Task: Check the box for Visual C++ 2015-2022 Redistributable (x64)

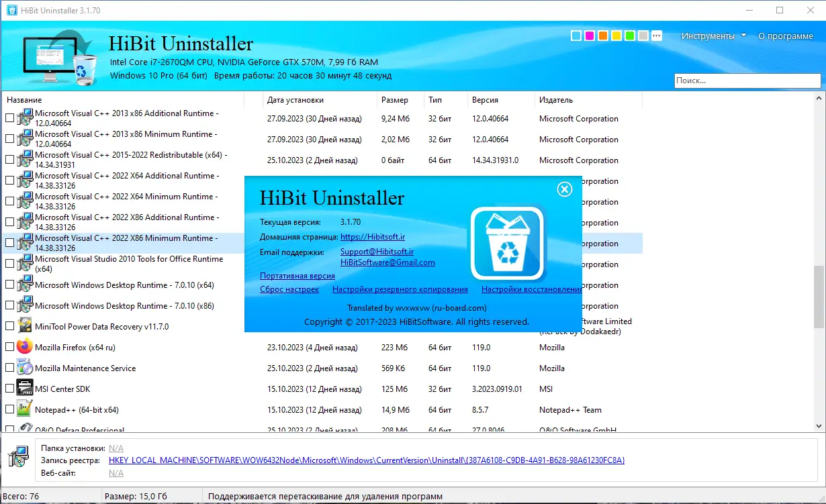Action: pyautogui.click(x=9, y=160)
